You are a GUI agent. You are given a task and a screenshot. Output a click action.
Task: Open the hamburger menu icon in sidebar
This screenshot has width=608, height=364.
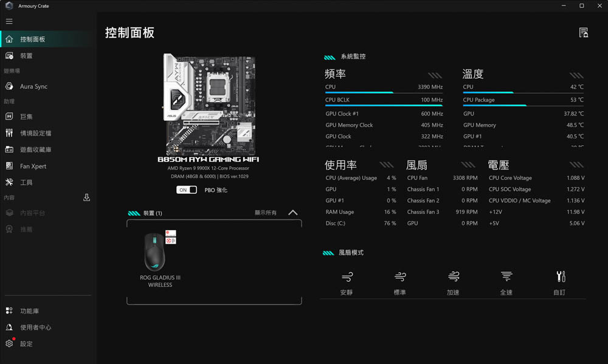coord(9,21)
